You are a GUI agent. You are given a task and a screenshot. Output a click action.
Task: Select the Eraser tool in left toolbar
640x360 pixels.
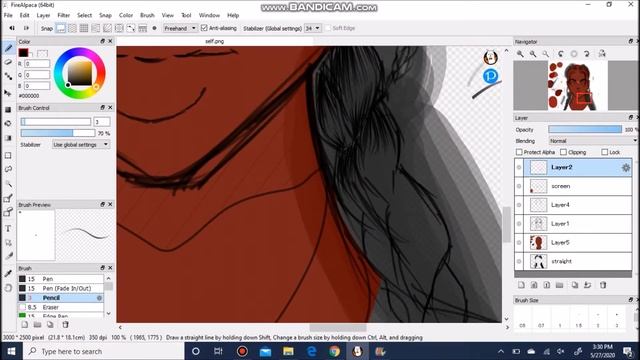coord(8,62)
